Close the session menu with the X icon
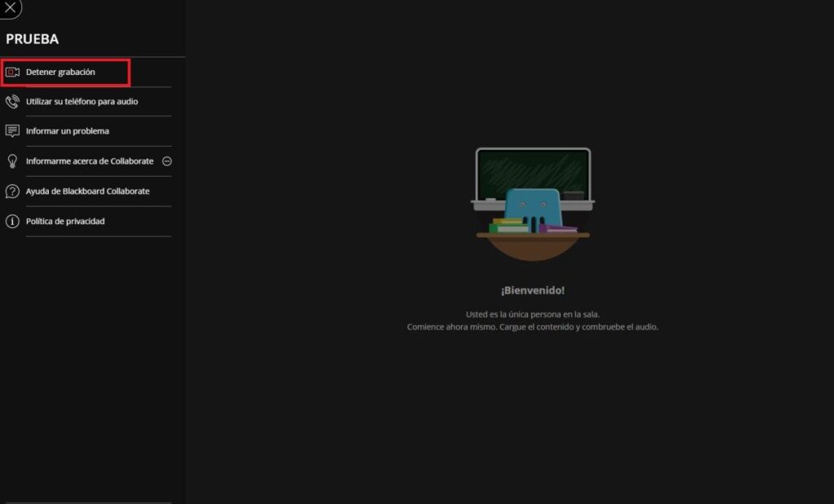Screen dimensions: 834x504 11,7
